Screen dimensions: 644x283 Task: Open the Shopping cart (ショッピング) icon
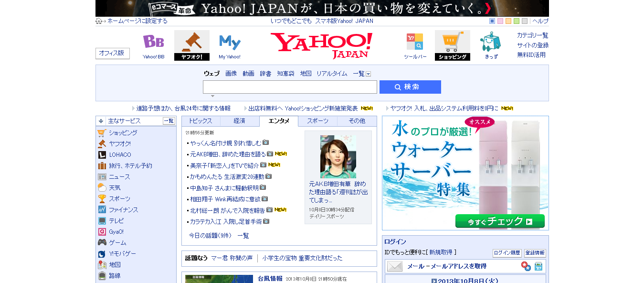coord(453,45)
